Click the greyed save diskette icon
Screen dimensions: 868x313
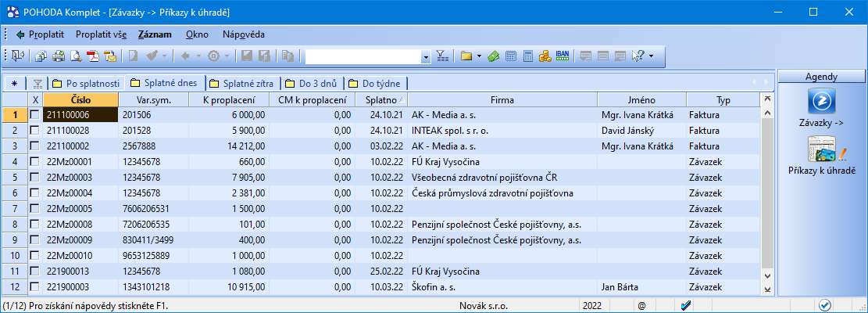pyautogui.click(x=246, y=56)
